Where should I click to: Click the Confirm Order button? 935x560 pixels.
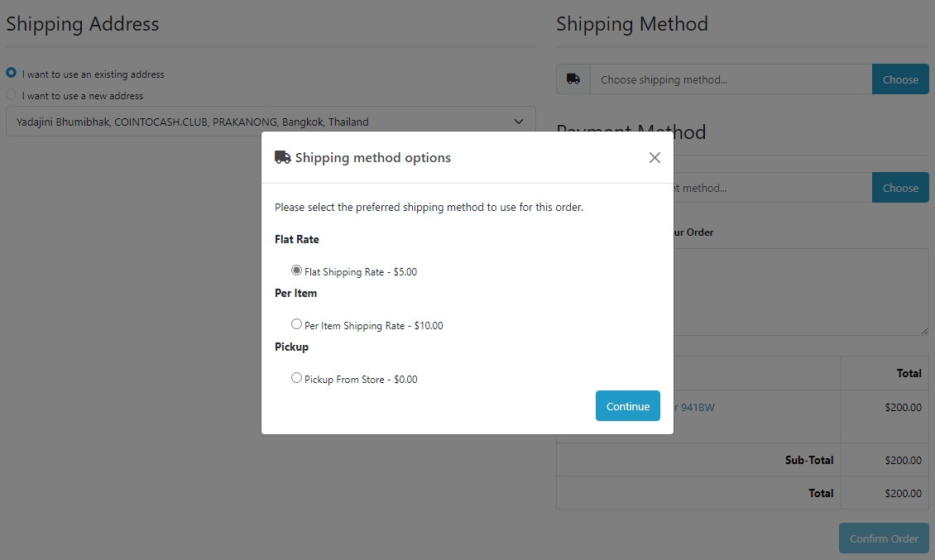point(884,538)
